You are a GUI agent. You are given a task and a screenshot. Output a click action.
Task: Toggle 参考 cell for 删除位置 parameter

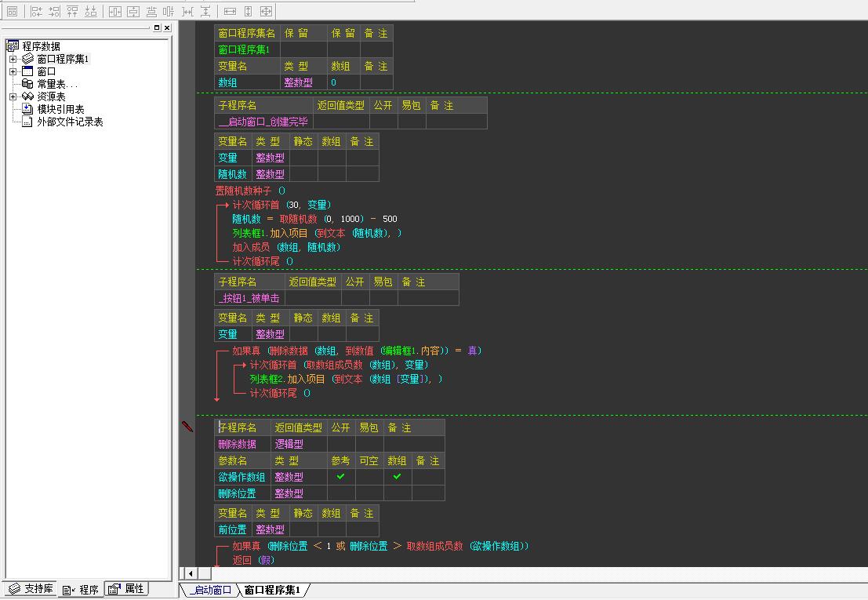(340, 493)
